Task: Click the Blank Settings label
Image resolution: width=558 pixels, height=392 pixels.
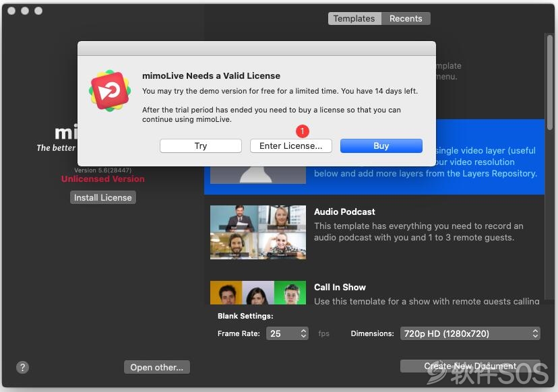Action: coord(245,316)
